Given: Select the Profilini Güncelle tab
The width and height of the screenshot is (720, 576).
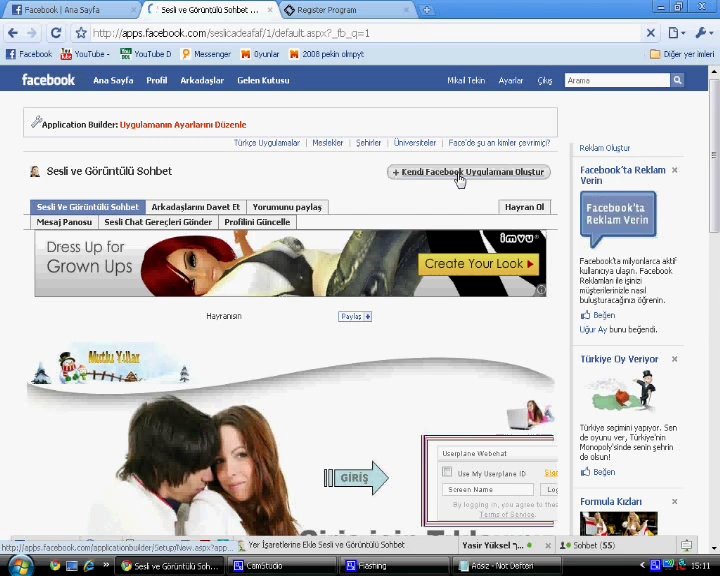Looking at the screenshot, I should pyautogui.click(x=257, y=222).
